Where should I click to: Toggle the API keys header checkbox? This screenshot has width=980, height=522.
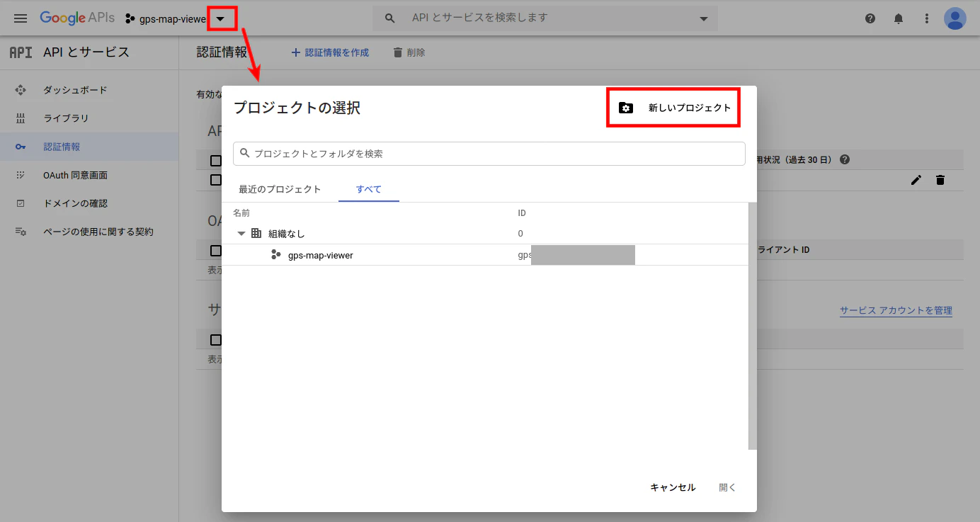(x=216, y=161)
